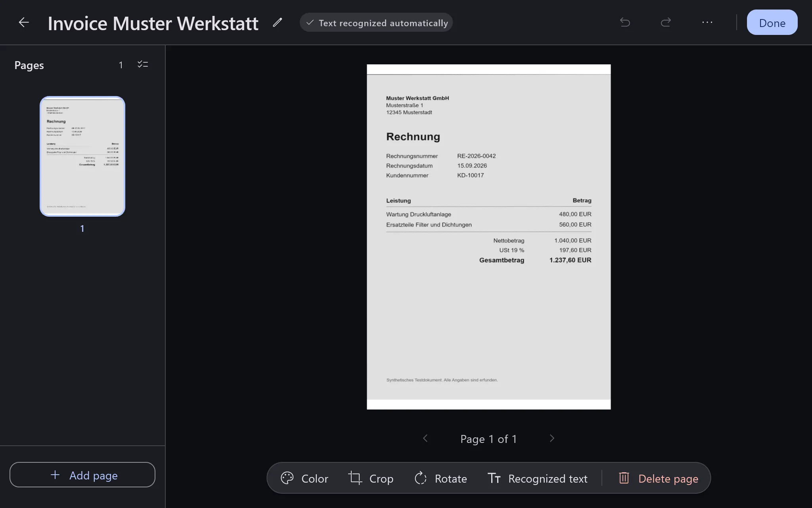Click the net amount '1.040,00 EUR'
Screen dimensions: 812x508
pos(573,241)
